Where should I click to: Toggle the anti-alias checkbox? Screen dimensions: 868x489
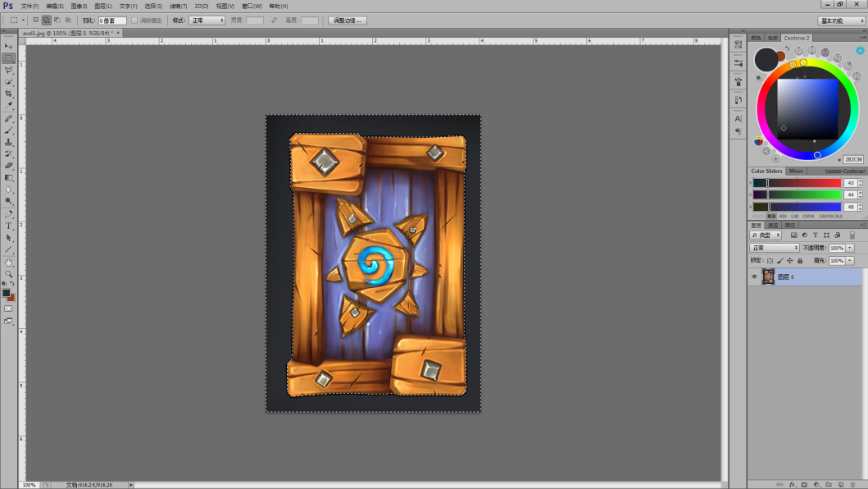pos(134,21)
